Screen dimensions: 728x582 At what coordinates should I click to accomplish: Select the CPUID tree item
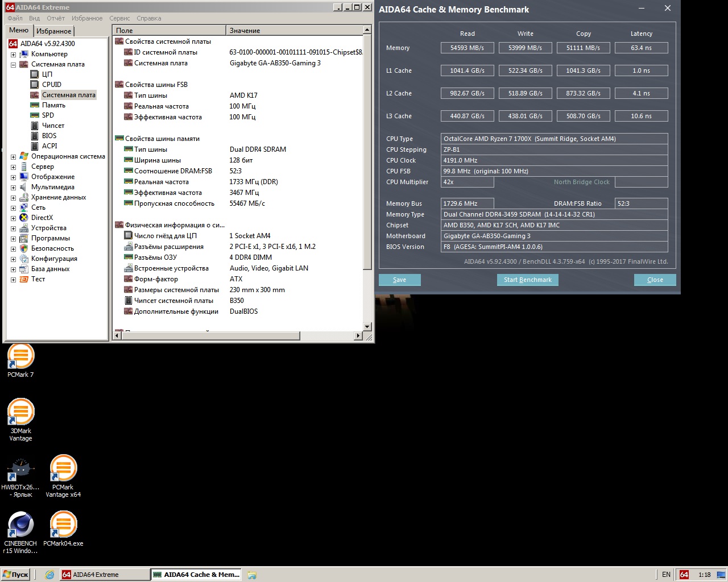pos(51,85)
